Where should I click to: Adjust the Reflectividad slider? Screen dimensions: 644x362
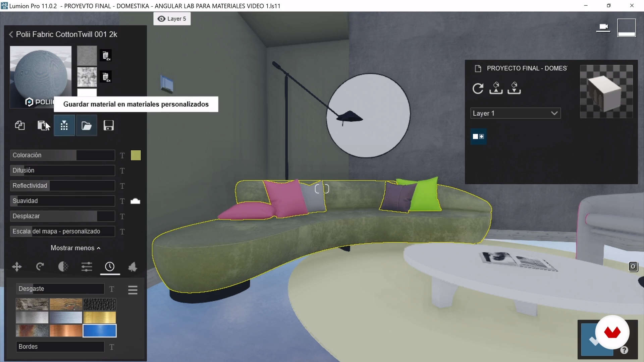click(x=62, y=186)
